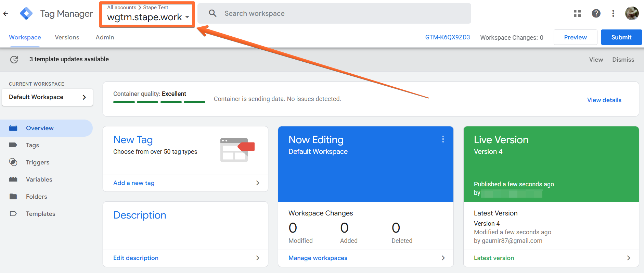Expand the Default Workspace selector
Viewport: 644px width, 273px height.
pyautogui.click(x=47, y=97)
